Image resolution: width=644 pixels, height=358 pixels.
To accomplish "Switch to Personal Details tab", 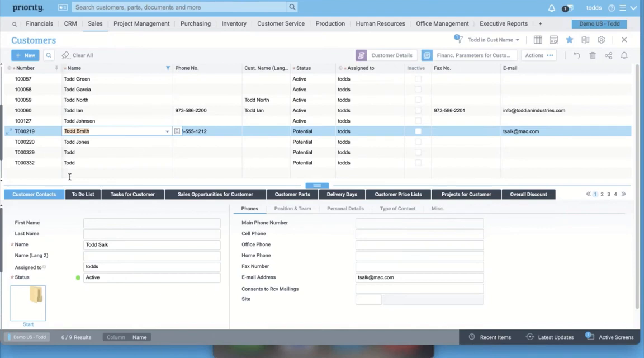I will pyautogui.click(x=345, y=209).
